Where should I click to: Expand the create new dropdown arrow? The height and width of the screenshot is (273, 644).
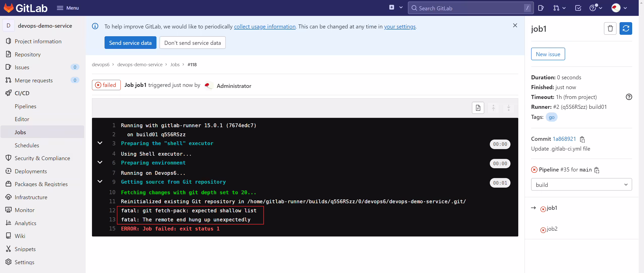click(x=401, y=8)
